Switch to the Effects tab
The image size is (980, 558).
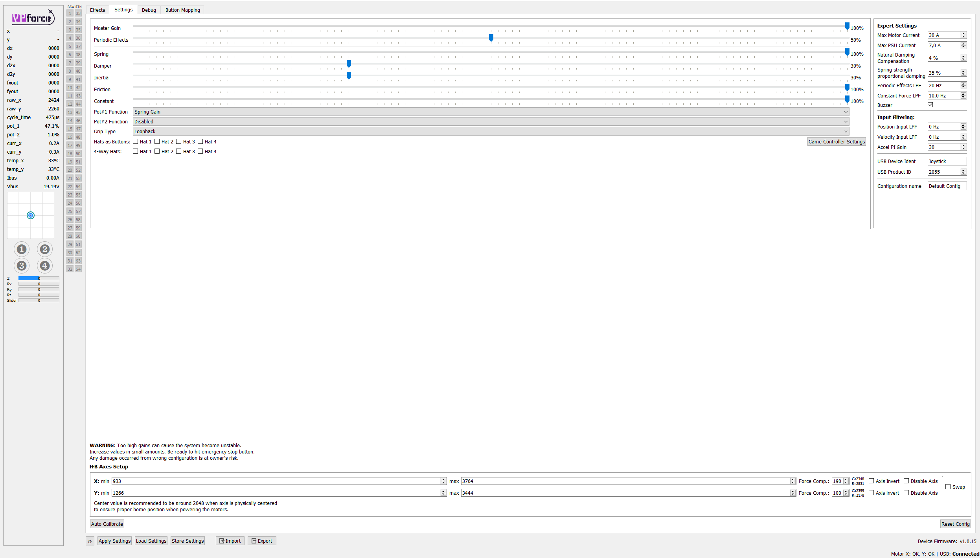(97, 10)
